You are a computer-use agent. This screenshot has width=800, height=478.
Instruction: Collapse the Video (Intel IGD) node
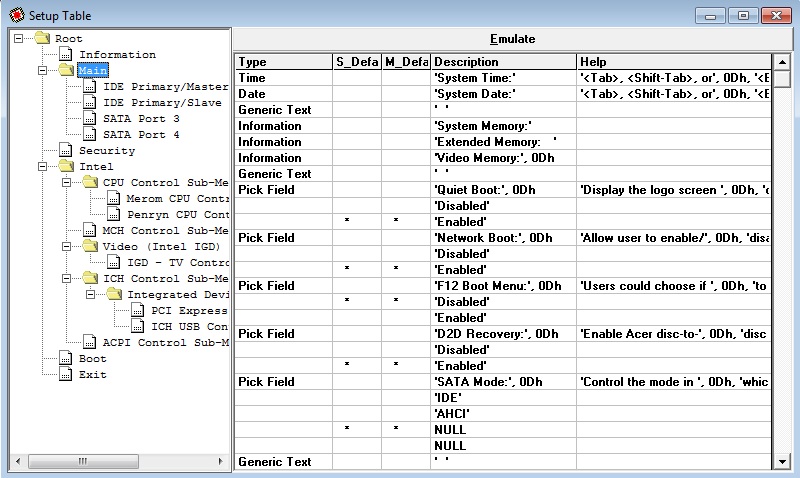pyautogui.click(x=66, y=246)
